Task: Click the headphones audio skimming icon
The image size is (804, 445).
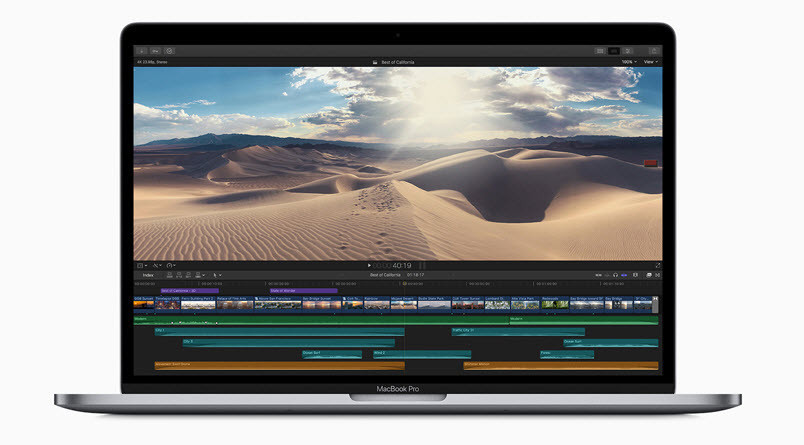Action: pos(617,274)
